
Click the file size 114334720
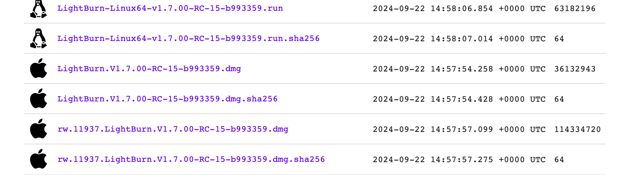click(x=577, y=130)
